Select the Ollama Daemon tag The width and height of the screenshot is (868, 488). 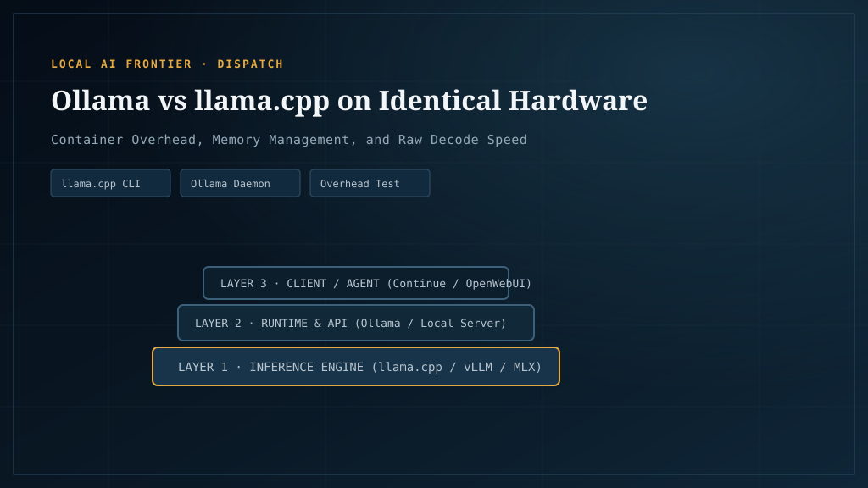click(240, 183)
